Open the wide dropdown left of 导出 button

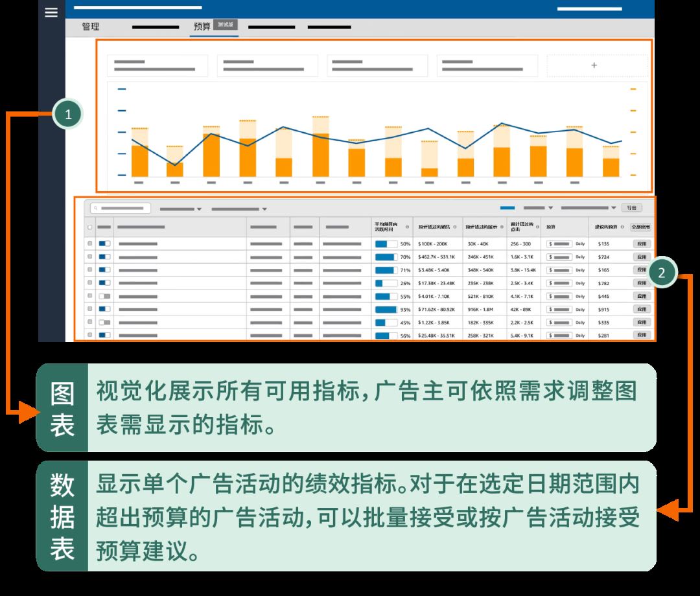[x=589, y=208]
